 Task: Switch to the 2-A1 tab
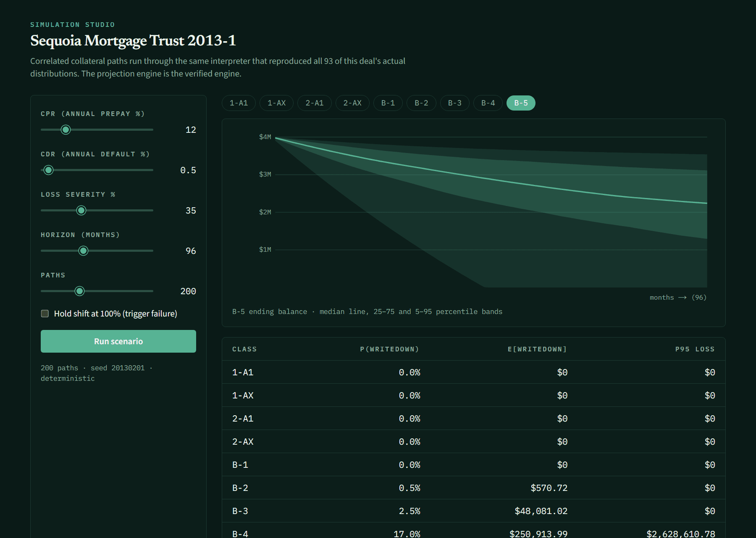click(314, 103)
